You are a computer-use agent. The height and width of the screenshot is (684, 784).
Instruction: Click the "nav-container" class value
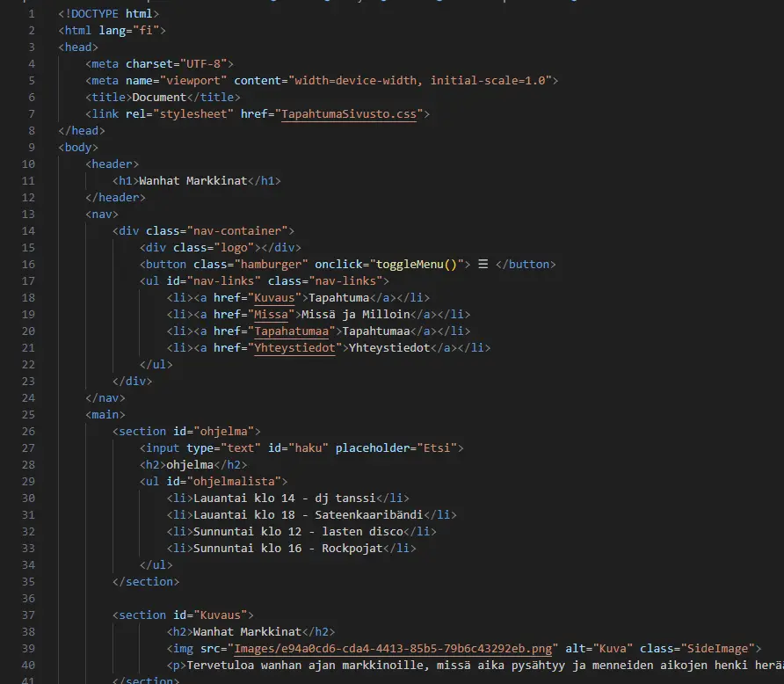point(237,231)
